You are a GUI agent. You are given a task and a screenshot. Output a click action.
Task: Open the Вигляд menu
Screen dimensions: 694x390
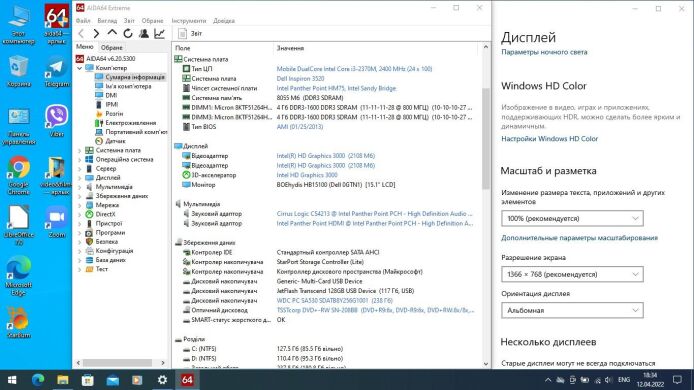[x=107, y=21]
